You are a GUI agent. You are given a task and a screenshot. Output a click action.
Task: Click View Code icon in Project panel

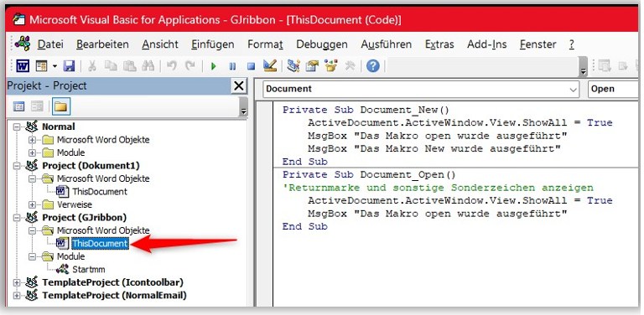(19, 107)
